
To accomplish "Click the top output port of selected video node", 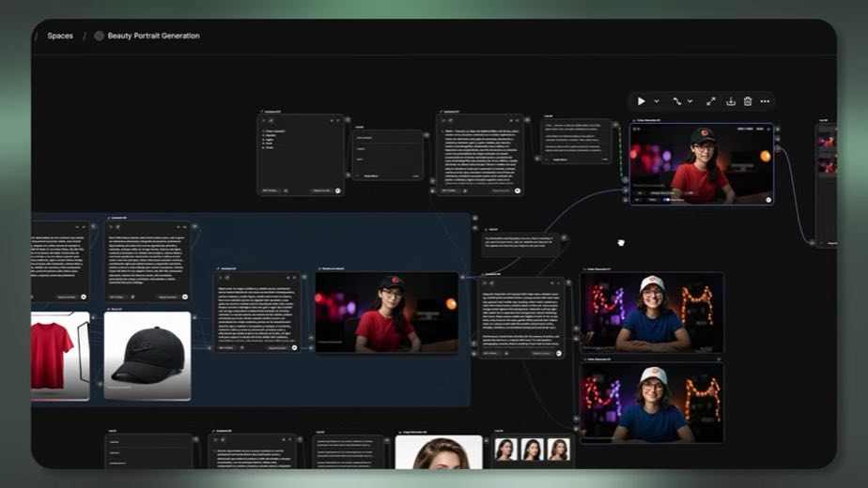I will point(778,129).
